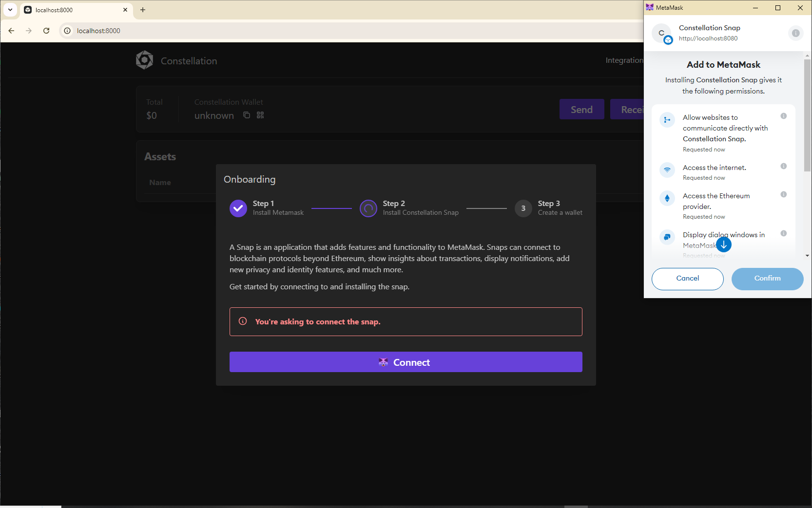Go back in browser
812x508 pixels.
(x=11, y=31)
